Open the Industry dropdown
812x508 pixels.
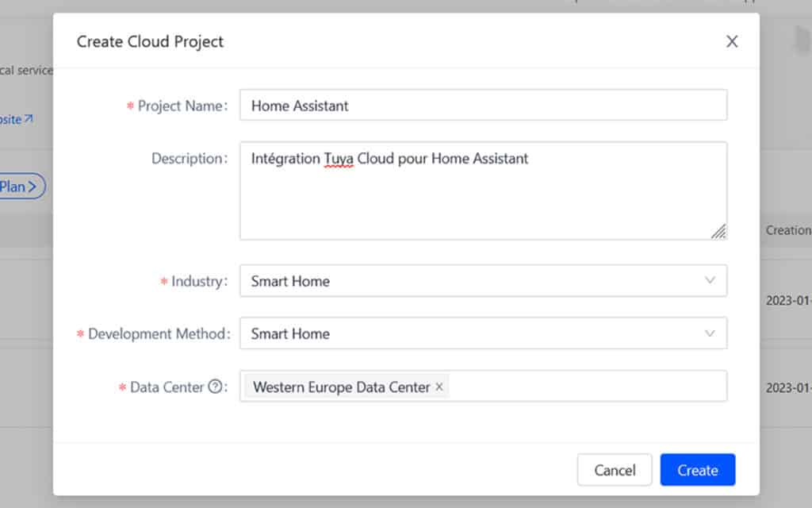483,281
